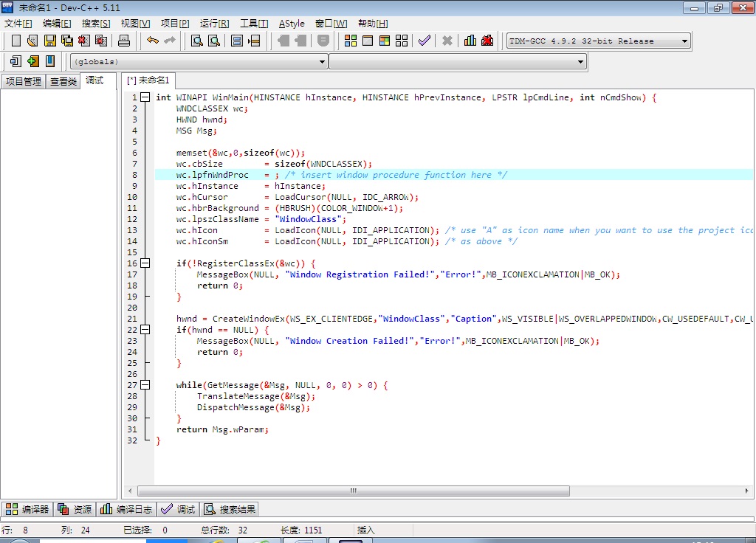Viewport: 756px width, 543px height.
Task: Collapse the WinMain function fold at line 1
Action: click(145, 97)
